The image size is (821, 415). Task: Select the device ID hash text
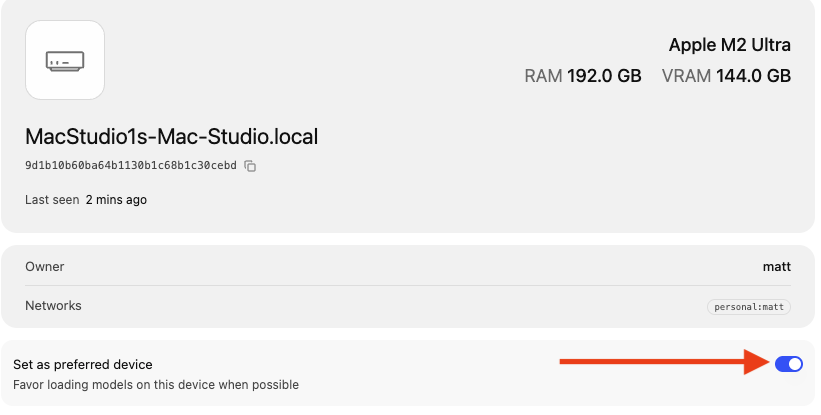coord(130,166)
